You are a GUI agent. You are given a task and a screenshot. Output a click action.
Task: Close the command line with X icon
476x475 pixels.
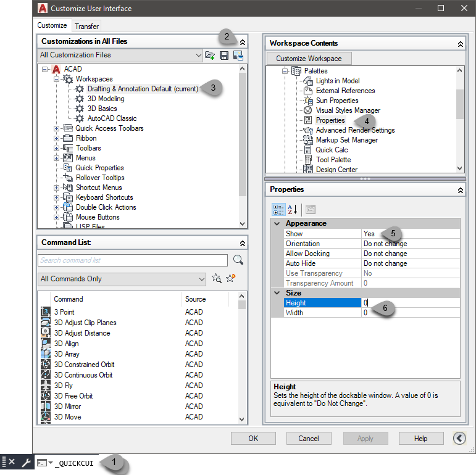coord(12,461)
